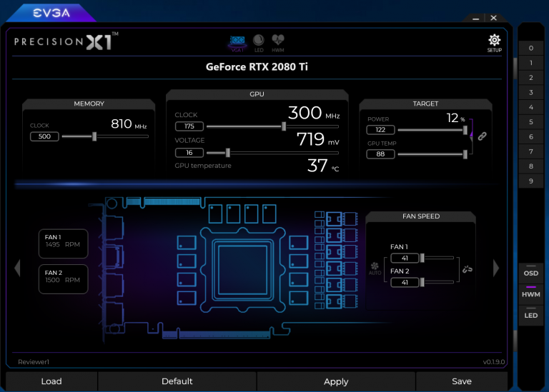Click the GPU clock offset field 175
Image resolution: width=549 pixels, height=392 pixels.
(189, 126)
